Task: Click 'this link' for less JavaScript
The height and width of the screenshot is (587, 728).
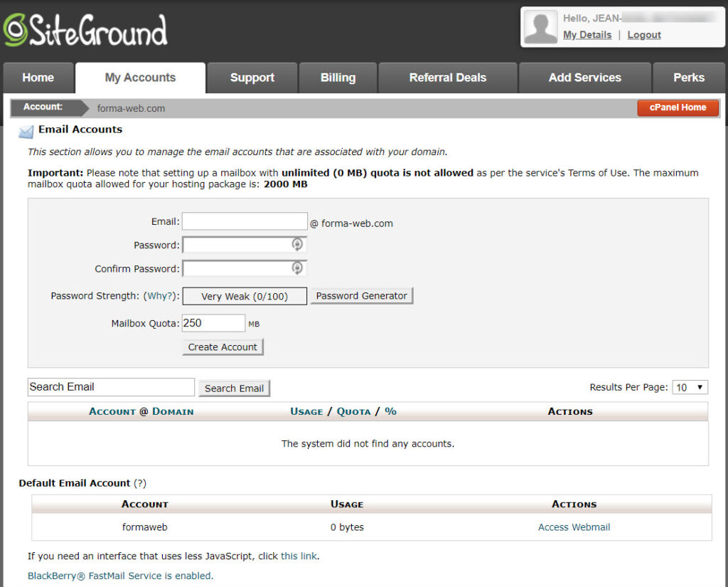Action: pos(299,556)
